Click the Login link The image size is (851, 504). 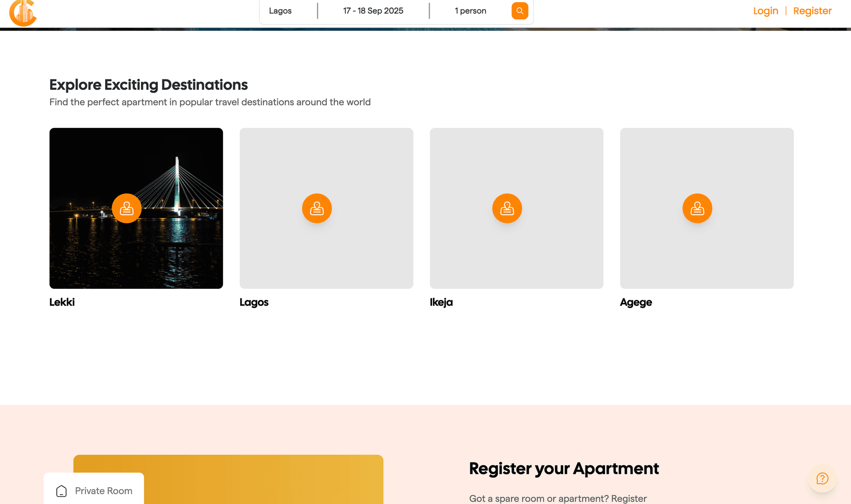tap(765, 11)
